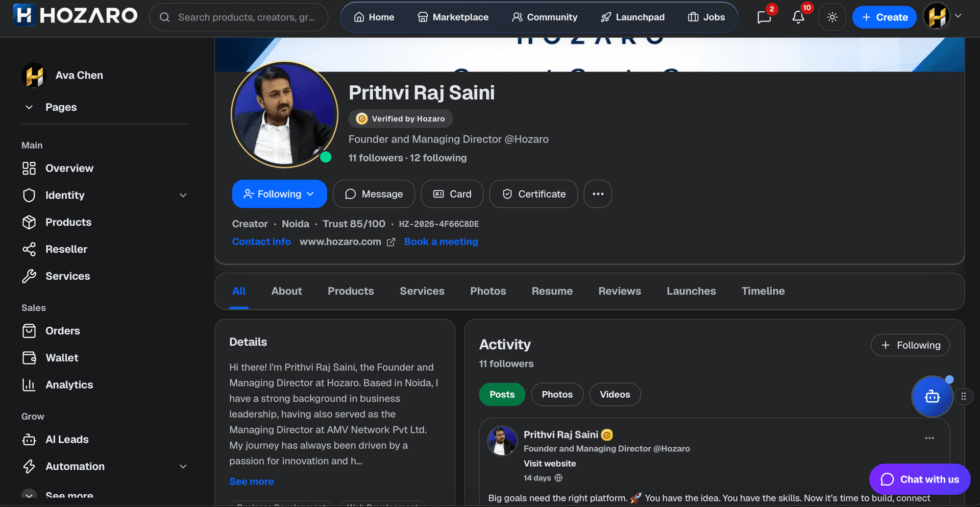Toggle the light/dark theme sun icon
Screen dimensions: 980x507
832,17
